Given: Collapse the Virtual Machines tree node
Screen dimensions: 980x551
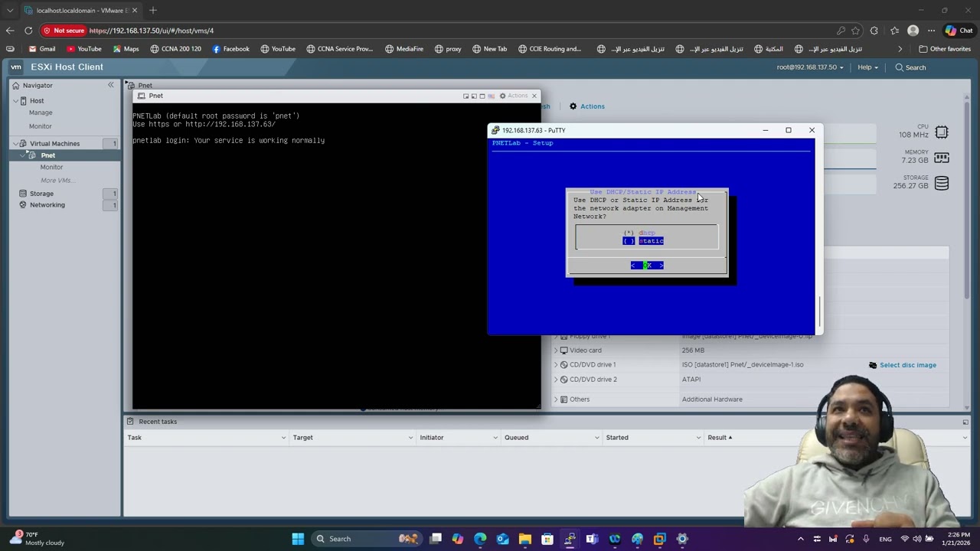Looking at the screenshot, I should (x=15, y=144).
